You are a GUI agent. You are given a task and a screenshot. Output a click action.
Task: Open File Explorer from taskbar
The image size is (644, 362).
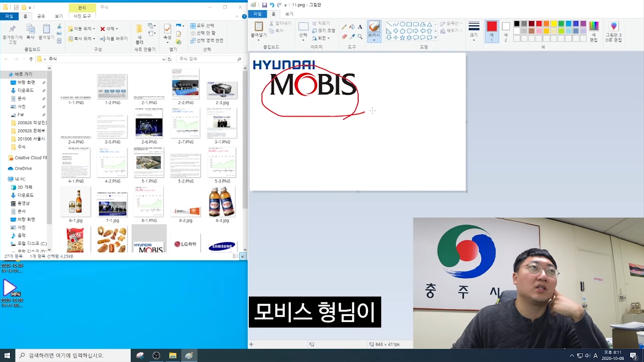click(173, 355)
